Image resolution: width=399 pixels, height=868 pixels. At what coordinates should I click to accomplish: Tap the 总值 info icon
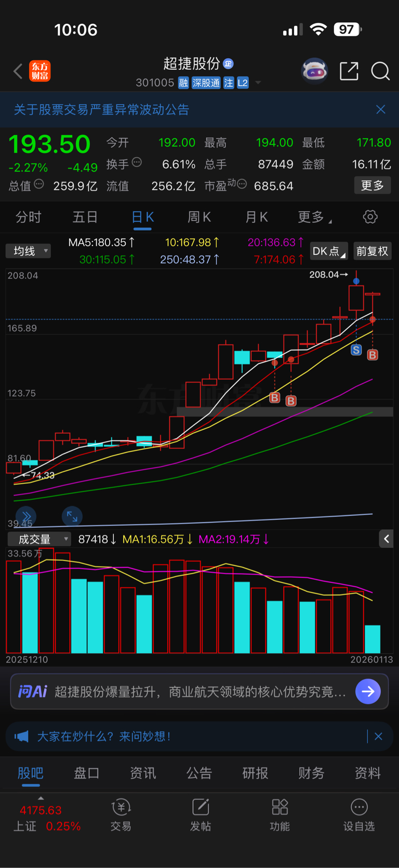[x=39, y=184]
